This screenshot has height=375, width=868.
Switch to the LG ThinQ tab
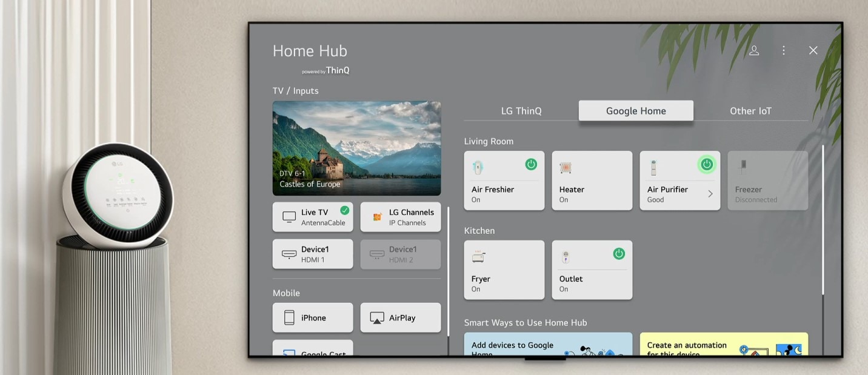pos(521,111)
